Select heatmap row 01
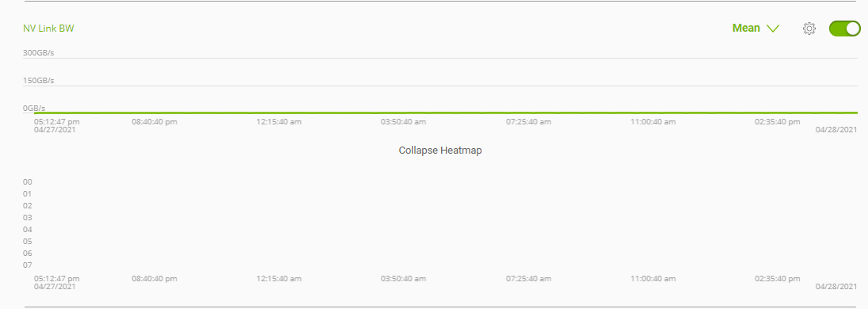Image resolution: width=868 pixels, height=309 pixels. 27,194
